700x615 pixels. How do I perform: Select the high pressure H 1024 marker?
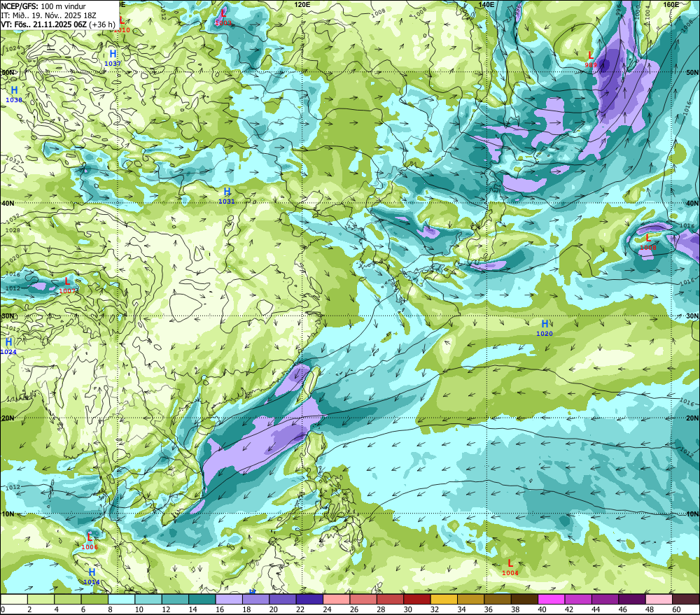click(8, 346)
